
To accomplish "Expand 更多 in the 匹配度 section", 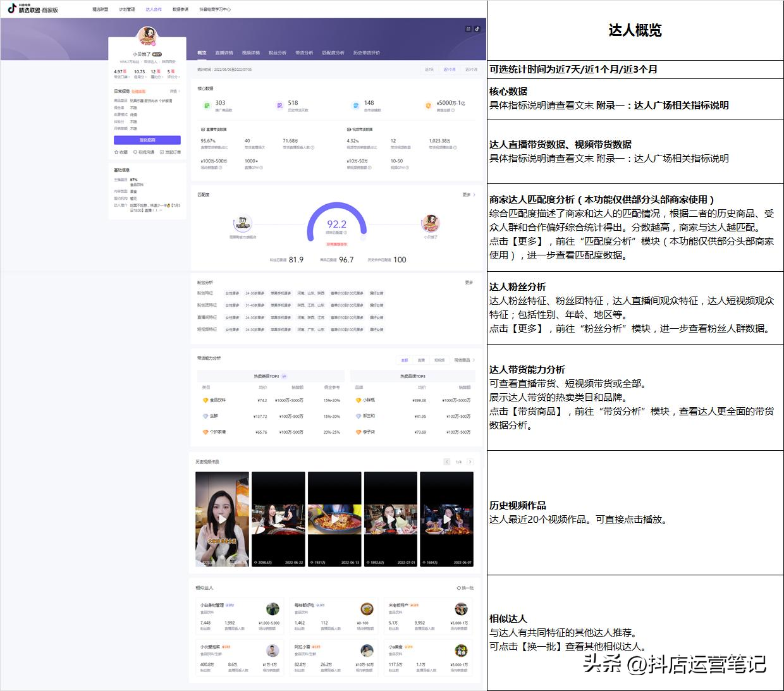I will (x=469, y=195).
